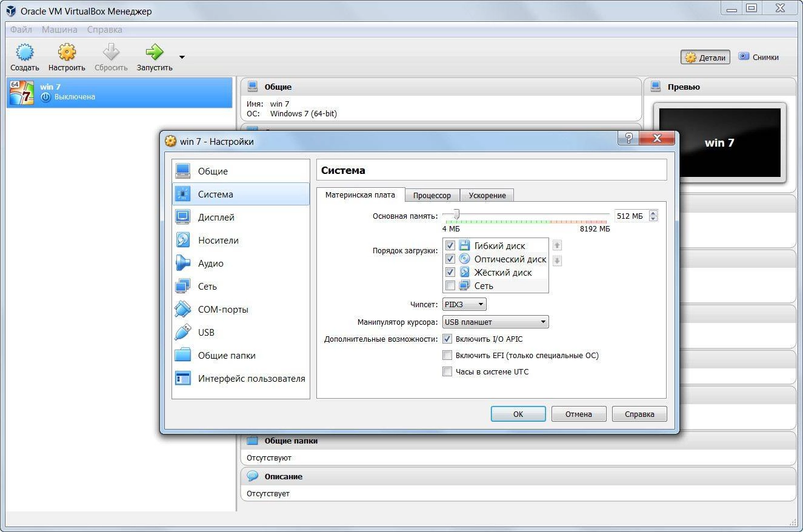Click Общие папки section header in details pane

(x=518, y=441)
